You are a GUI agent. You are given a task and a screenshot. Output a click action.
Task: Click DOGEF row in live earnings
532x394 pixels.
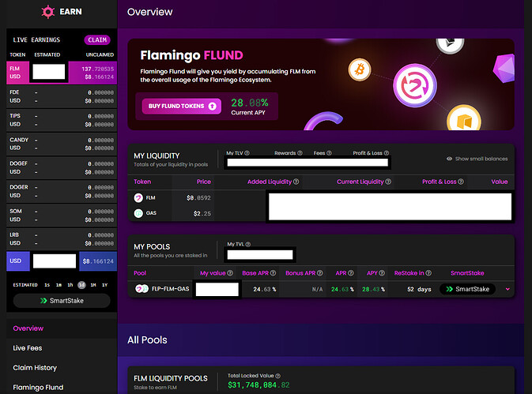click(62, 167)
